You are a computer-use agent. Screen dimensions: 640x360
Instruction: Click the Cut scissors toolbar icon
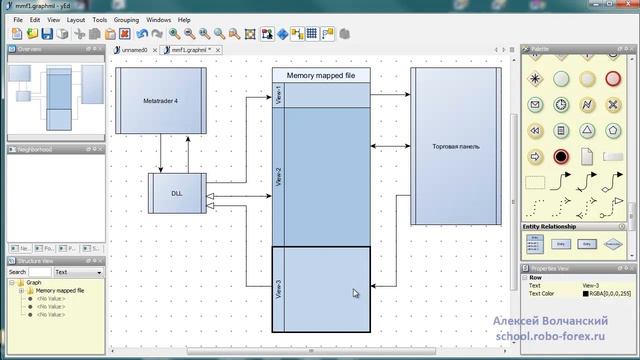(x=79, y=34)
